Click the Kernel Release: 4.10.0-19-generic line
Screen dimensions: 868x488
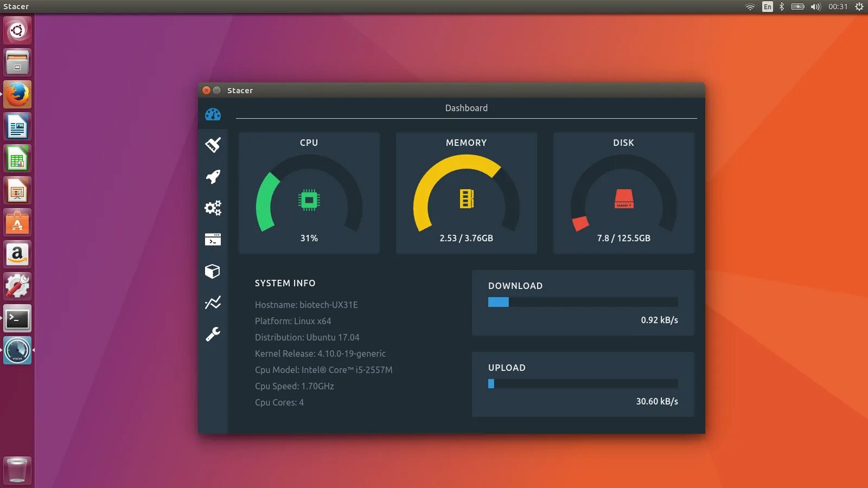pos(320,354)
